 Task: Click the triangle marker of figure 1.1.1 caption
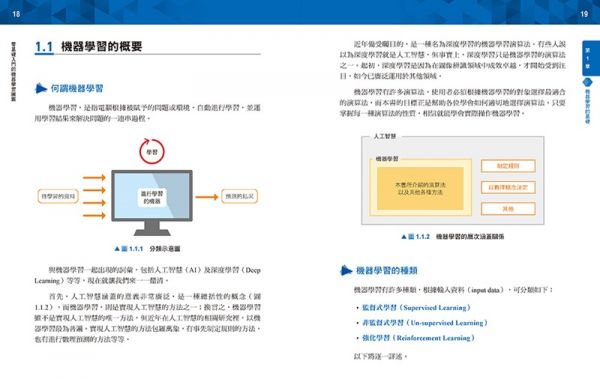117,249
